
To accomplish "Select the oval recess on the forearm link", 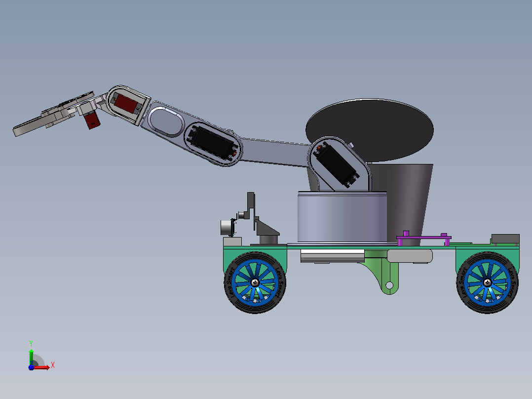I will (166, 121).
